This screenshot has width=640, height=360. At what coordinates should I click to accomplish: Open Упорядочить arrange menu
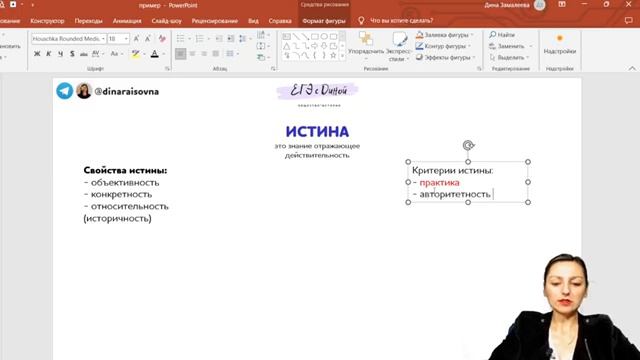[366, 46]
